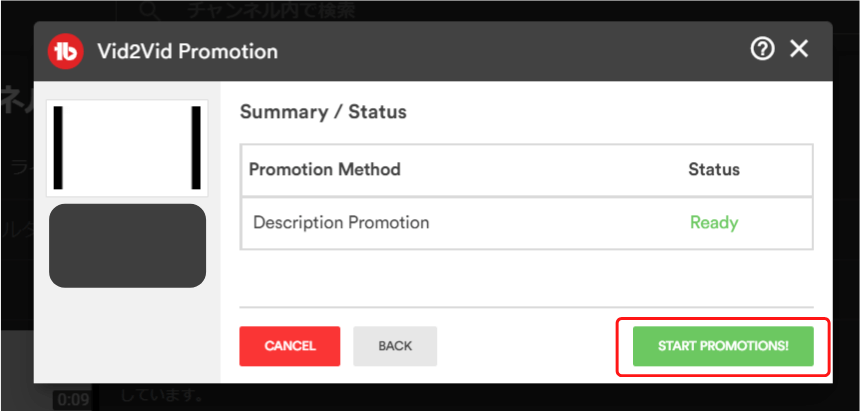Select the partially hidden ラ tab at left
The image size is (860, 411).
point(18,166)
